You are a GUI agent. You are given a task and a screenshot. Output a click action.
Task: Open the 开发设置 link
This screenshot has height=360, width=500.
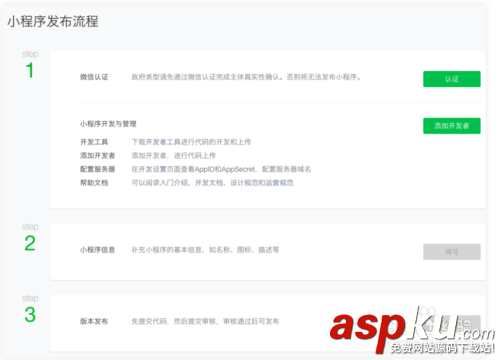(153, 169)
